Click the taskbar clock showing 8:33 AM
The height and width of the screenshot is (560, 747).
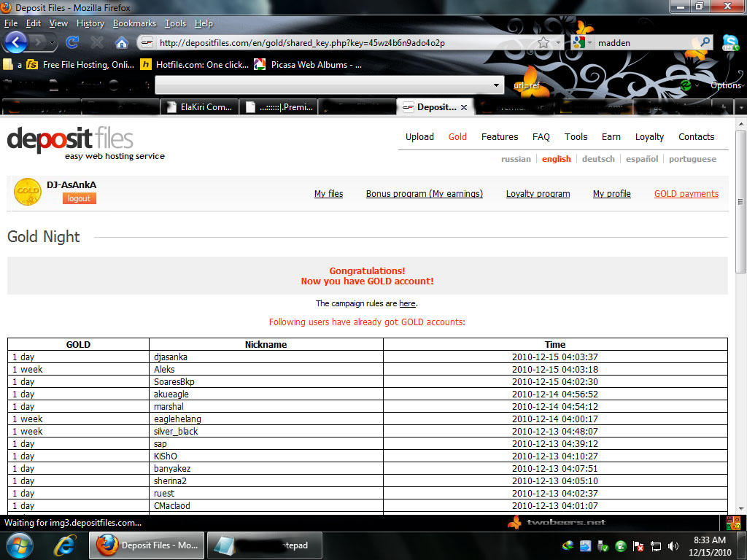[x=709, y=546]
